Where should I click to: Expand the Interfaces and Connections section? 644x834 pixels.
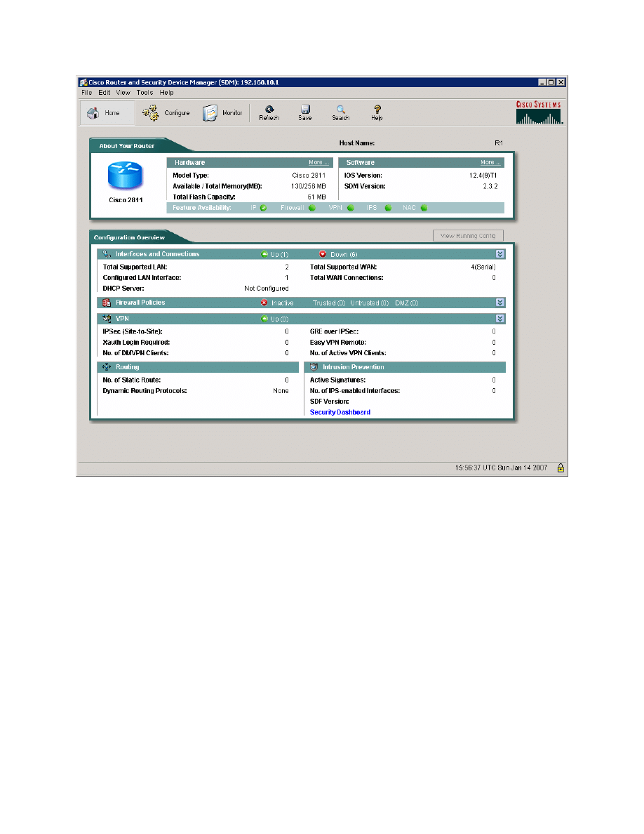tap(500, 254)
